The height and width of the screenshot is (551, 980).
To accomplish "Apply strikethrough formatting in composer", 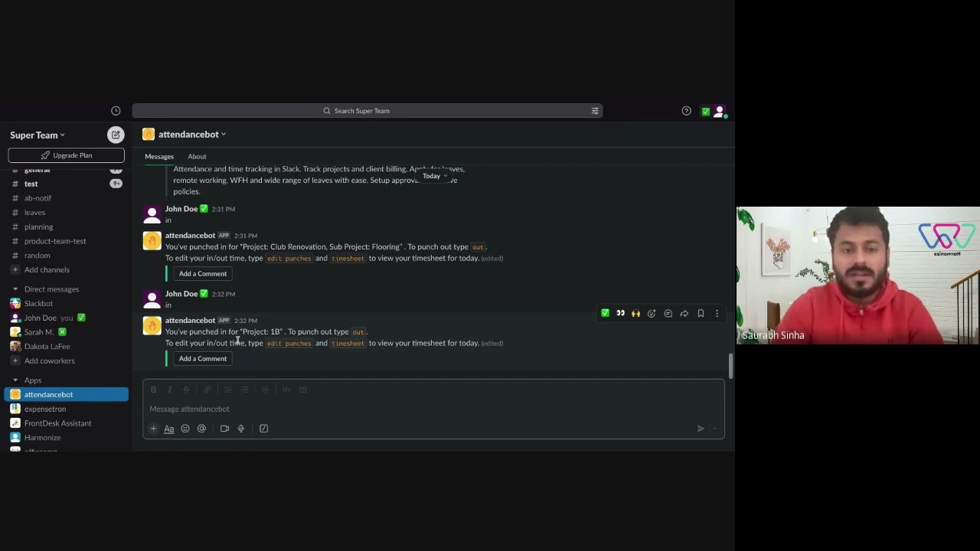I will tap(186, 390).
